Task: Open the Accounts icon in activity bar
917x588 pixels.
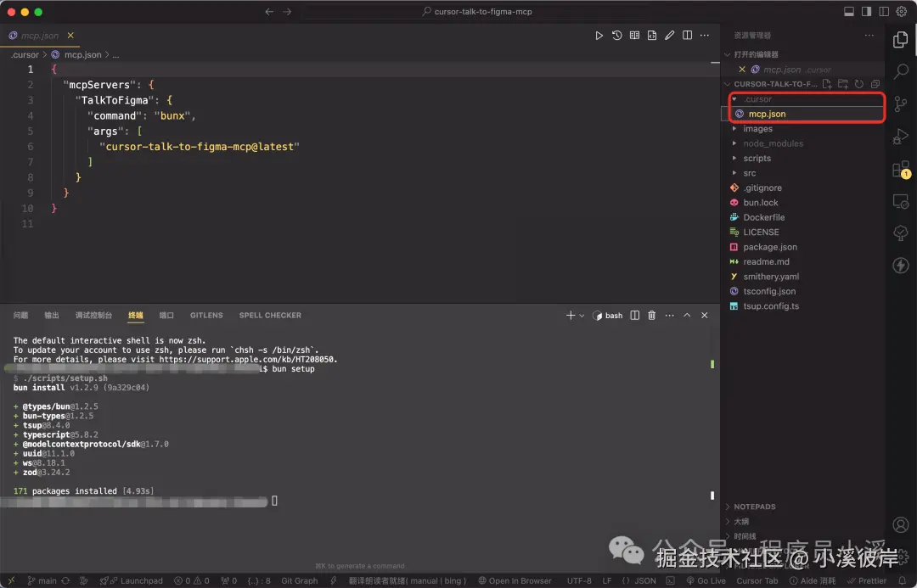Action: 901,525
